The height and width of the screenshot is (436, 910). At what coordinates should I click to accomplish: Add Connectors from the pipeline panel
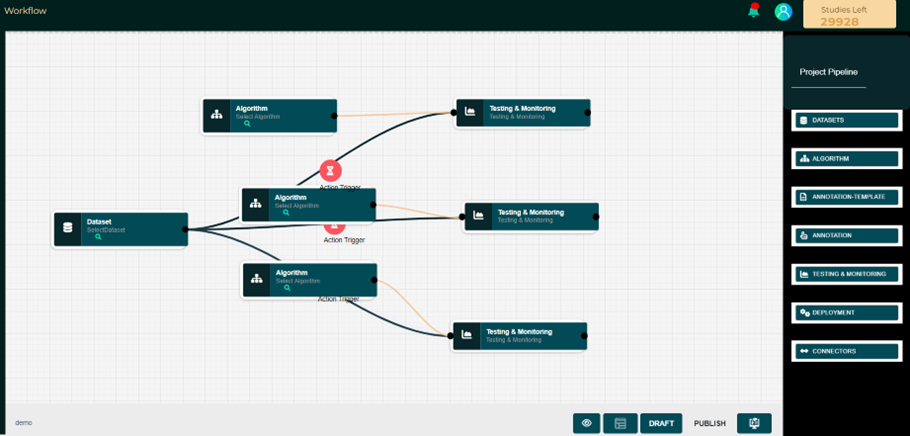tap(847, 351)
